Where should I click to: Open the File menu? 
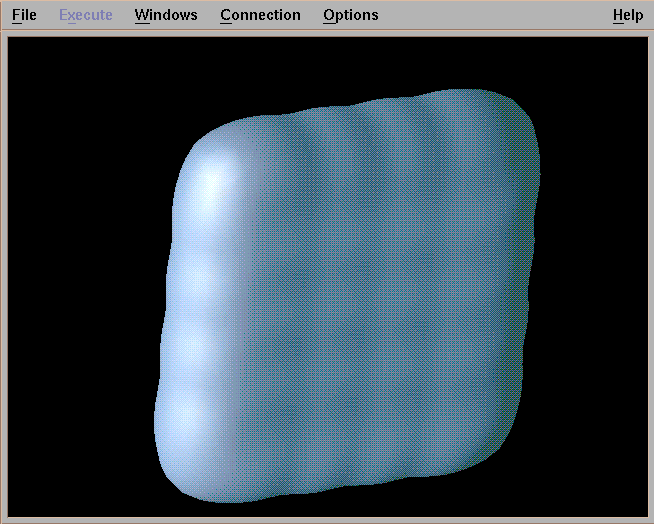(x=24, y=15)
